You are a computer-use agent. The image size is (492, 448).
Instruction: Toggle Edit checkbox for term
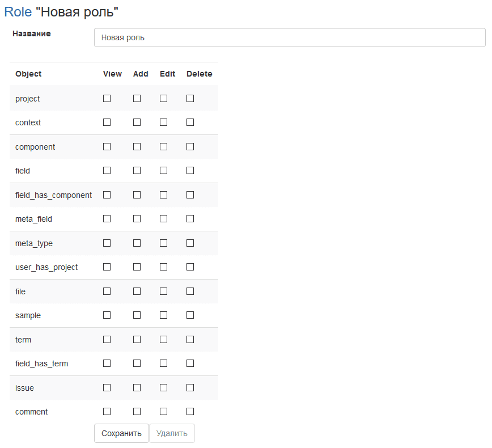point(163,339)
